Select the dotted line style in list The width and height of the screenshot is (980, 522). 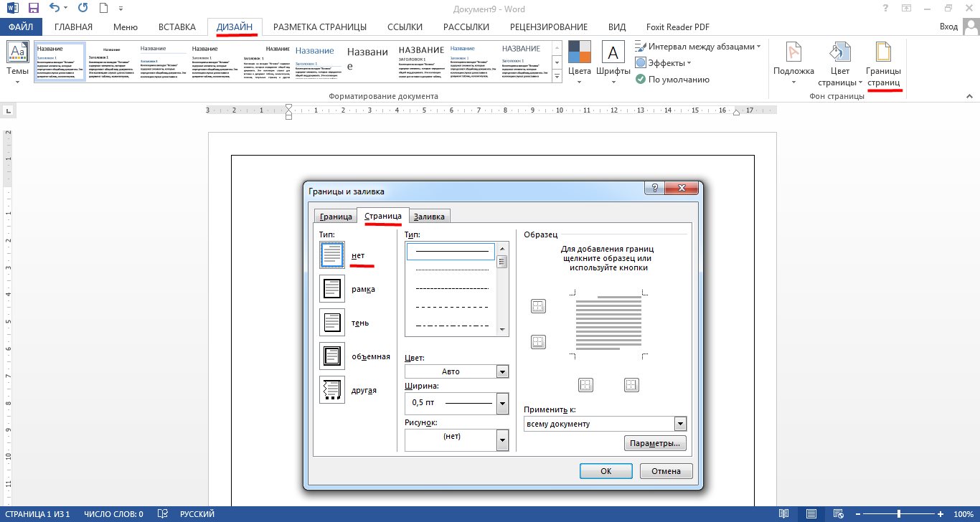452,270
